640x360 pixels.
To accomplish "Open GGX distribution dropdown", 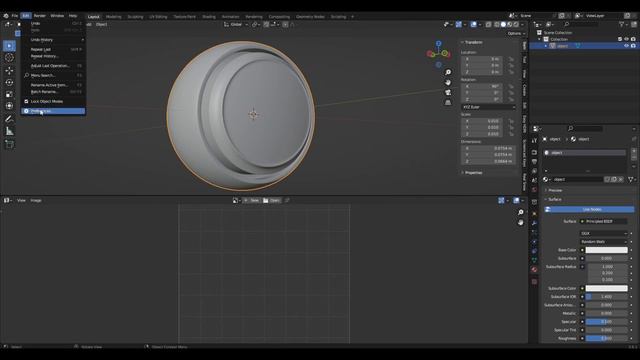I will coord(604,233).
